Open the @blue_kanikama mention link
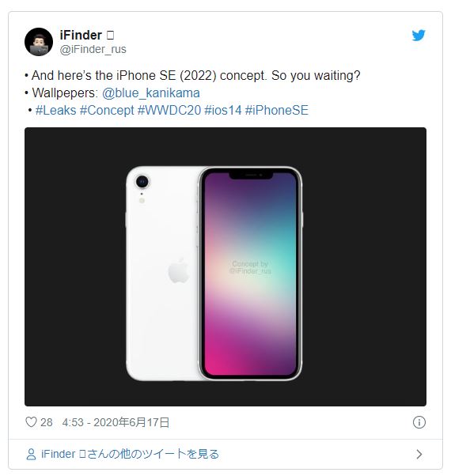Screen dimensions: 451x476 tap(151, 93)
